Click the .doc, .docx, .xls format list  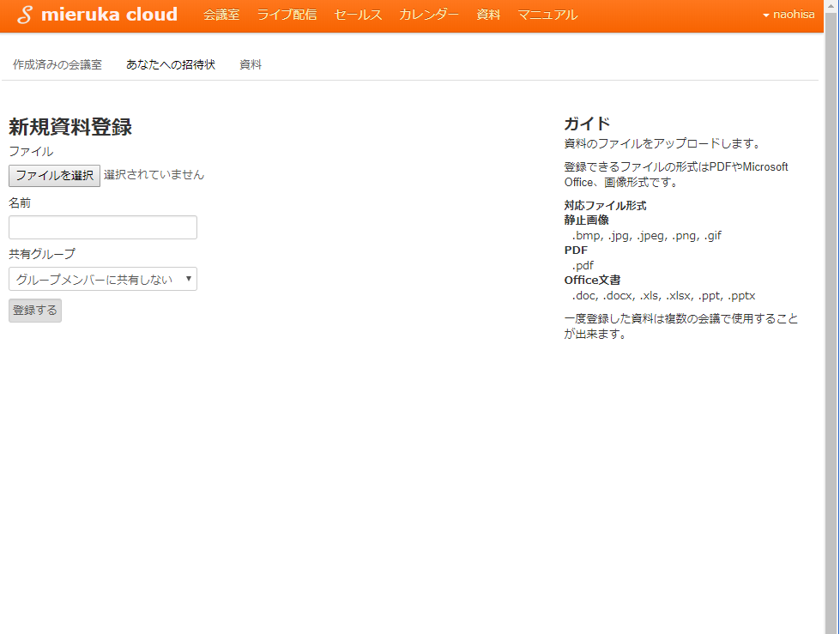[664, 296]
